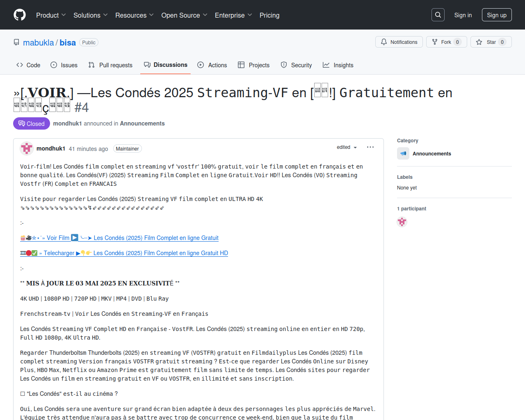Click the Security shield icon
This screenshot has height=420, width=525.
pyautogui.click(x=284, y=65)
